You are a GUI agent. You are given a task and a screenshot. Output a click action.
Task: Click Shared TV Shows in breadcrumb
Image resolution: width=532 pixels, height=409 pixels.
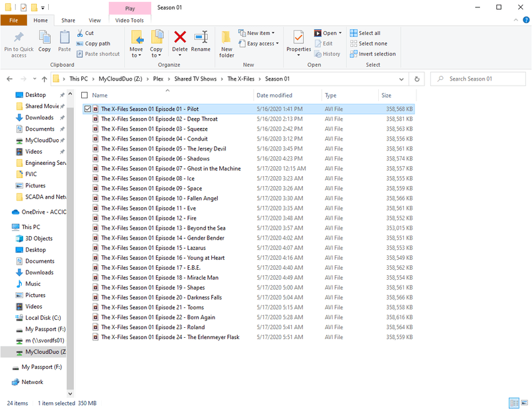(x=195, y=79)
